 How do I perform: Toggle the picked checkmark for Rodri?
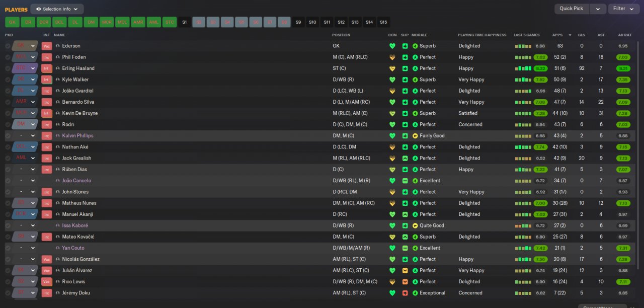[x=8, y=124]
